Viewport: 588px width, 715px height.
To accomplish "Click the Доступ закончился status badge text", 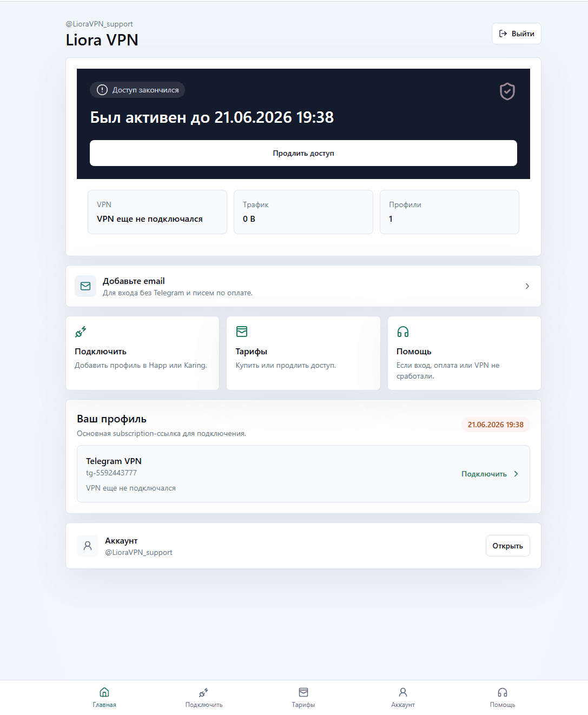I will [146, 90].
